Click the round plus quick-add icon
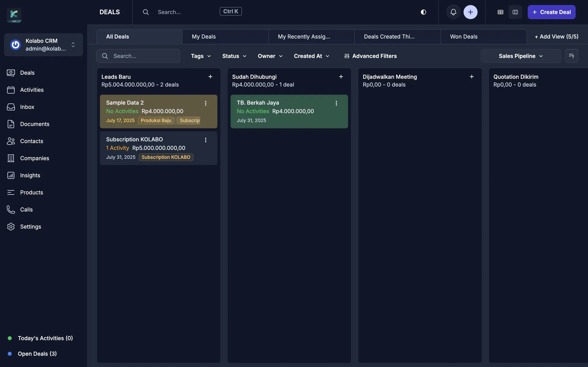The image size is (588, 367). [x=470, y=12]
